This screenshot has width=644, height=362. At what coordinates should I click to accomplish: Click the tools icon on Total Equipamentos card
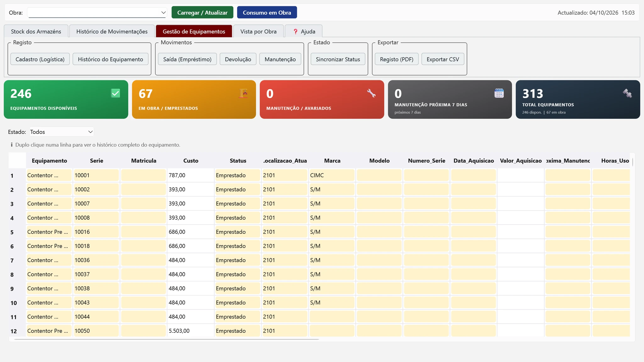627,93
